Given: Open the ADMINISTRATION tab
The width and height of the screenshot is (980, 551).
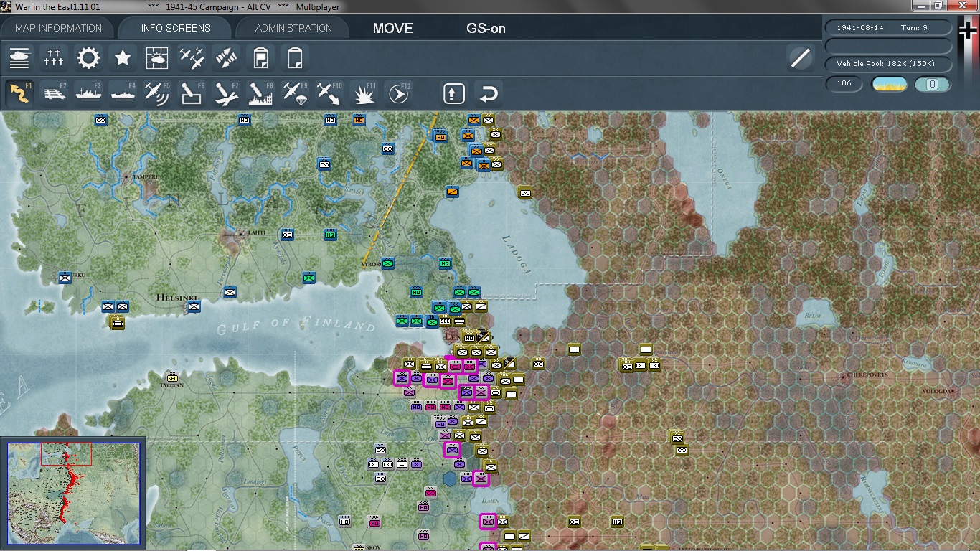Looking at the screenshot, I should click(293, 28).
